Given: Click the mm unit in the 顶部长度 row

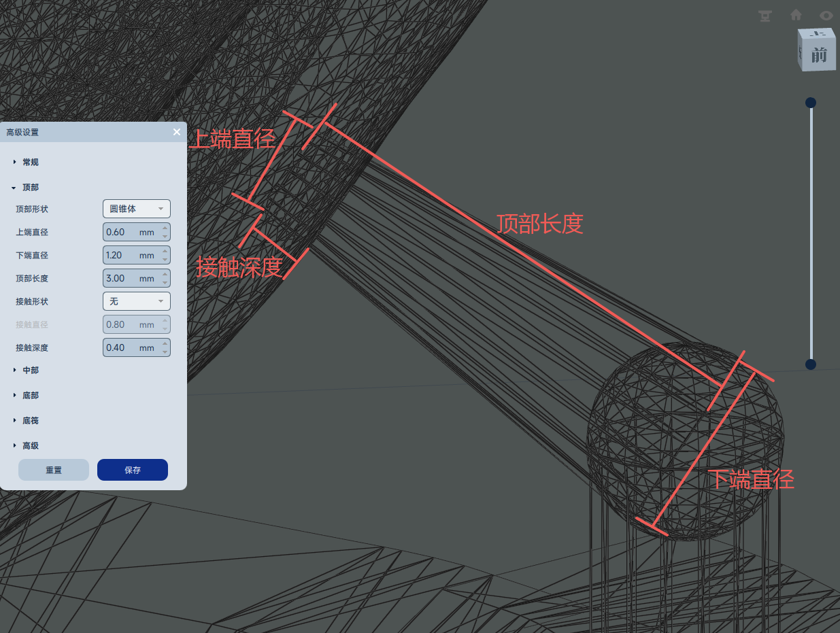Looking at the screenshot, I should point(147,279).
